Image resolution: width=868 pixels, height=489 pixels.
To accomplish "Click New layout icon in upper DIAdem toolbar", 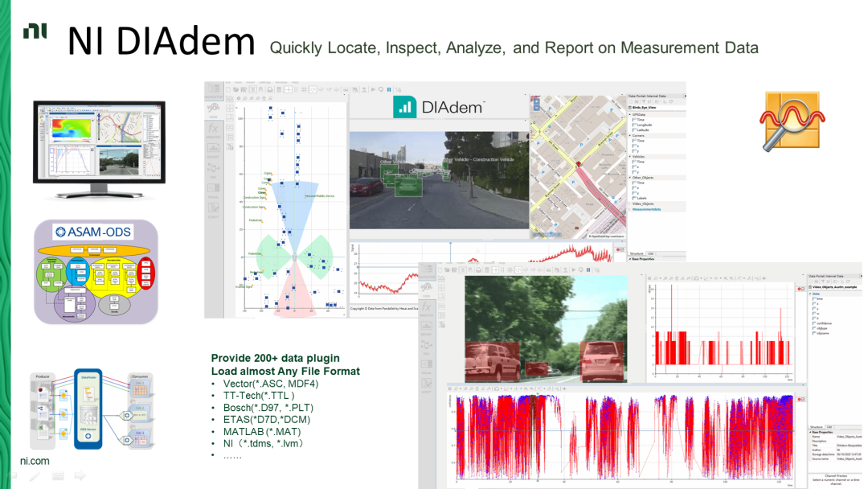I will coord(228,90).
